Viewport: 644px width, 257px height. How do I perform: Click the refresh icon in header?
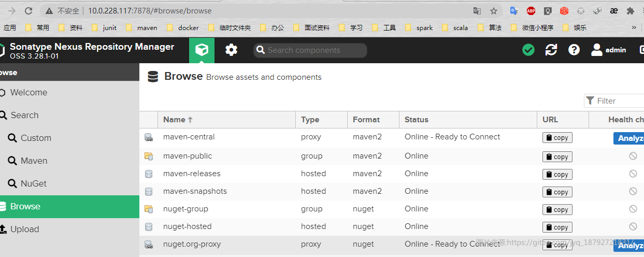tap(551, 50)
